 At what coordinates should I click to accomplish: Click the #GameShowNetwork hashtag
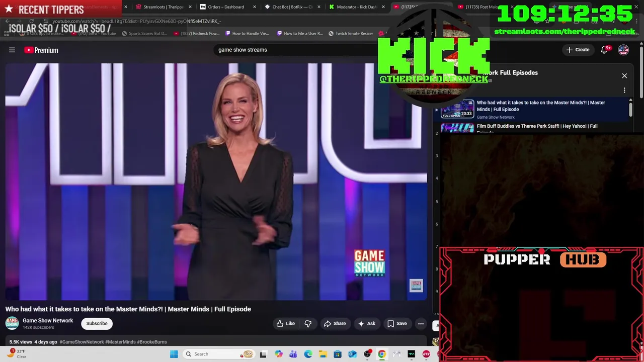point(82,342)
